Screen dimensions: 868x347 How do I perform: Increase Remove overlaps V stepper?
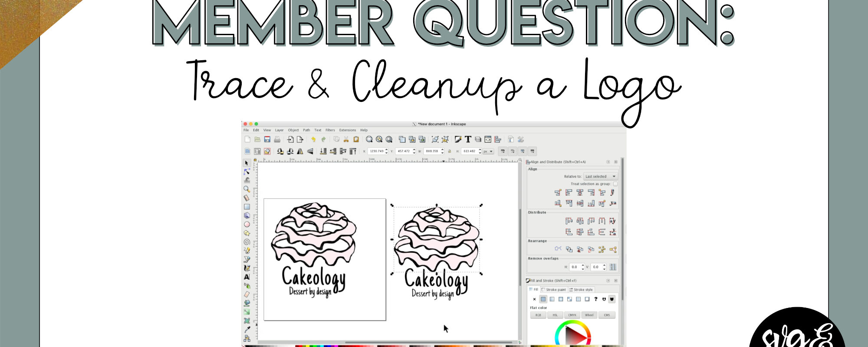click(x=604, y=265)
